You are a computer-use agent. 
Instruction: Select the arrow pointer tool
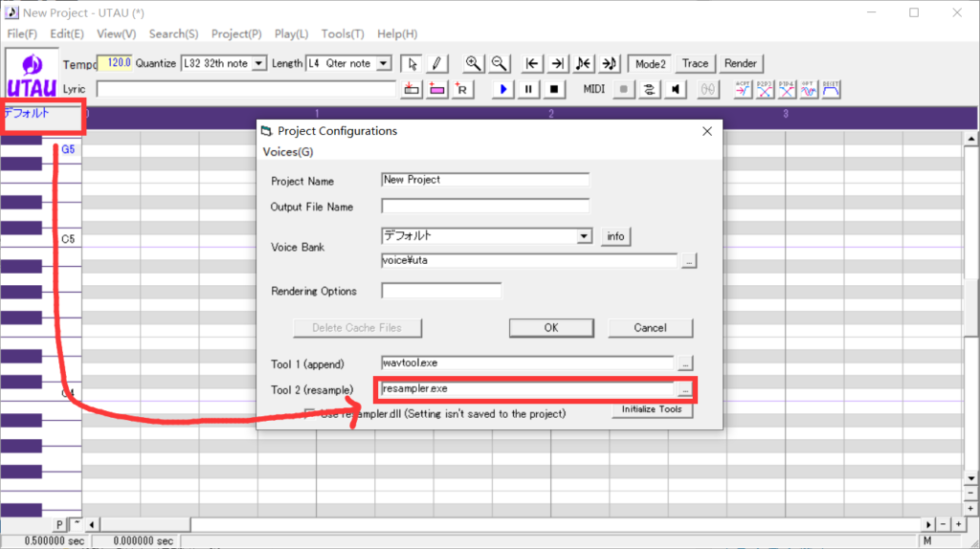coord(412,64)
